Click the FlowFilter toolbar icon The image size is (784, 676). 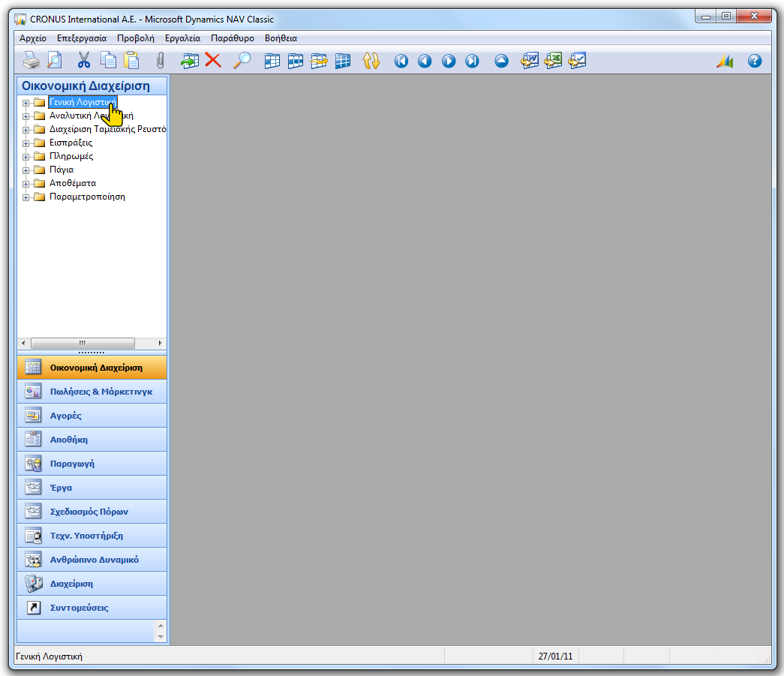[319, 61]
